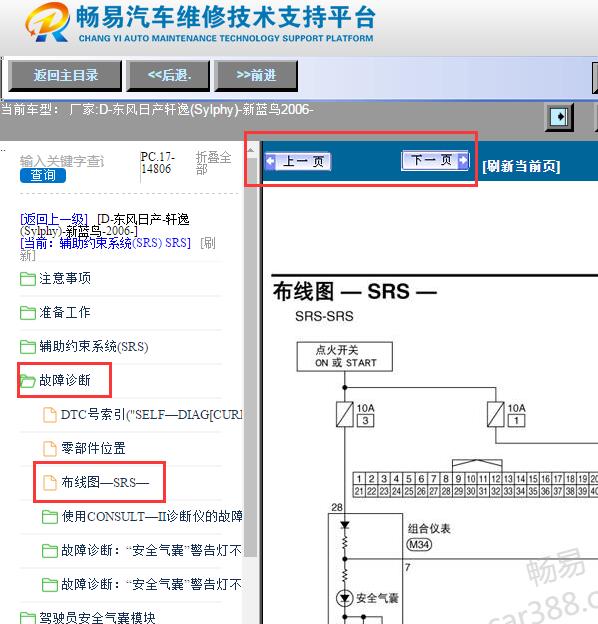Viewport: 598px width, 624px height.
Task: Go to next page with 下一页
Action: (x=435, y=160)
